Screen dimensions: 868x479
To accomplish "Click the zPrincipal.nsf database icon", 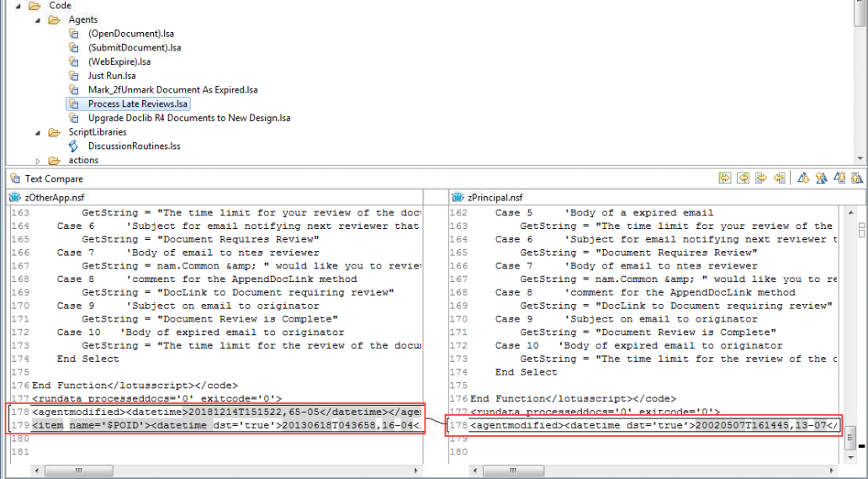I will pos(458,197).
